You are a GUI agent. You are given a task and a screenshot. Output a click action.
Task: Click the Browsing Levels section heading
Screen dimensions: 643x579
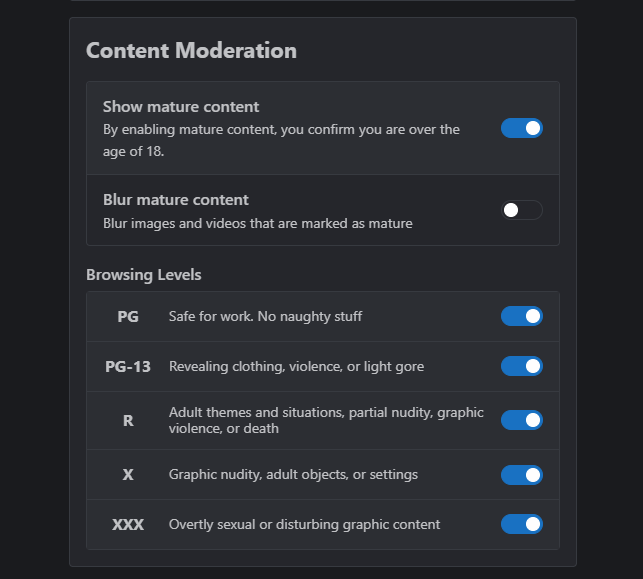144,274
